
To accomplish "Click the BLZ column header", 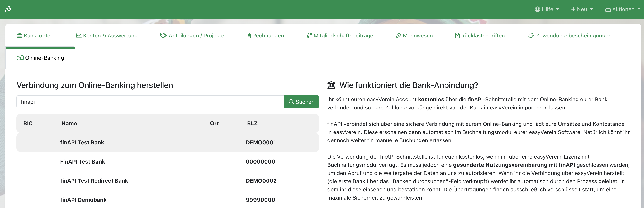I will [252, 123].
